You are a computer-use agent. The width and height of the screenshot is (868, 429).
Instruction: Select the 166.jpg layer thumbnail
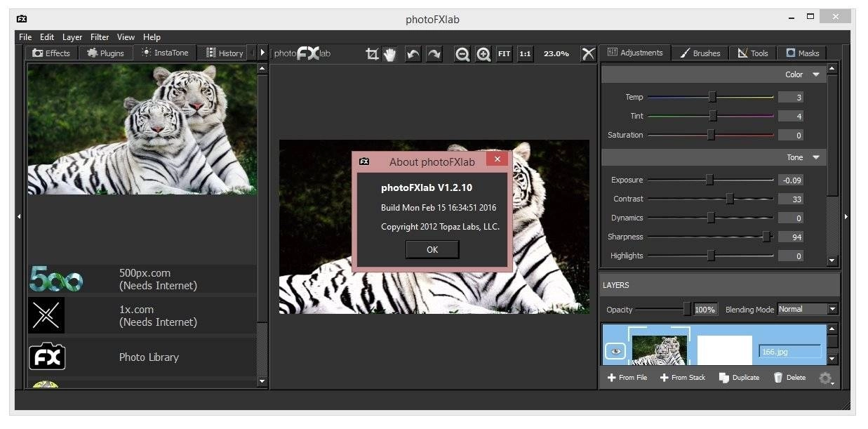coord(660,350)
